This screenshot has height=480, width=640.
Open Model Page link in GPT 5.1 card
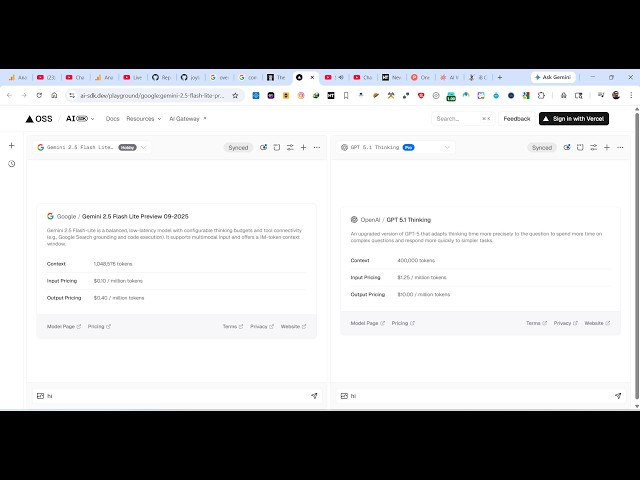(368, 323)
